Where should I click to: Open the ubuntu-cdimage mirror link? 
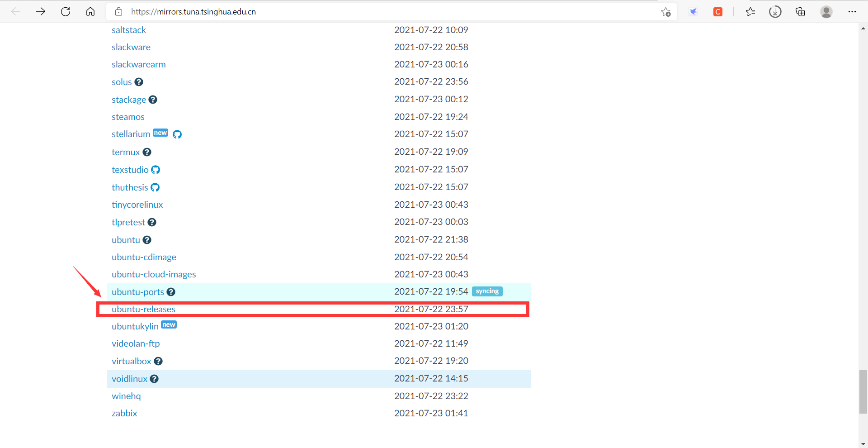(x=144, y=257)
